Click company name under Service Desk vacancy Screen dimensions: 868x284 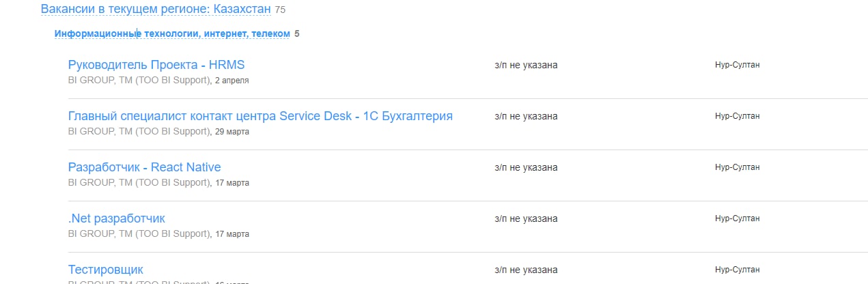click(139, 132)
